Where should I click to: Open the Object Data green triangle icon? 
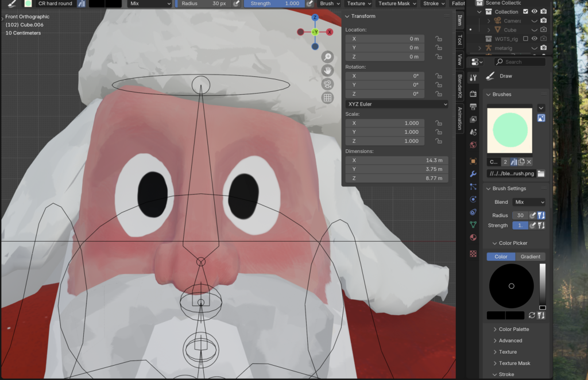473,225
